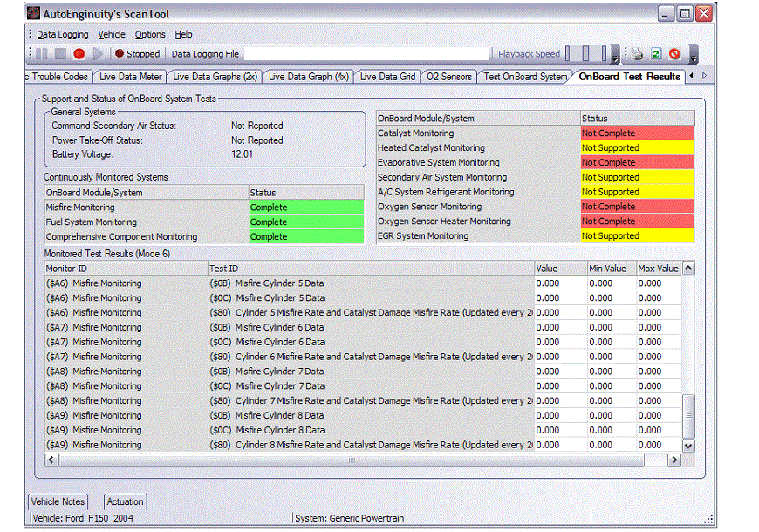Click the Mode 6 table horizontal scrollbar

(x=352, y=460)
